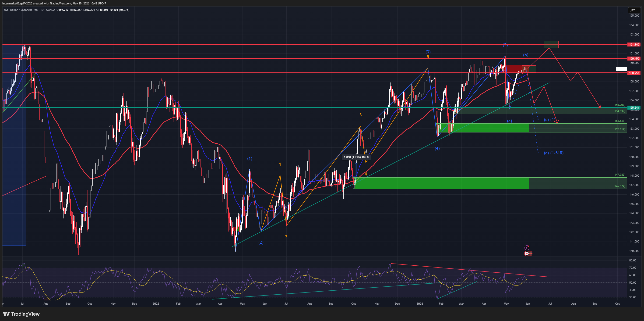Click the C159.350 close value
Screen dimensions: 644x321
102,10
